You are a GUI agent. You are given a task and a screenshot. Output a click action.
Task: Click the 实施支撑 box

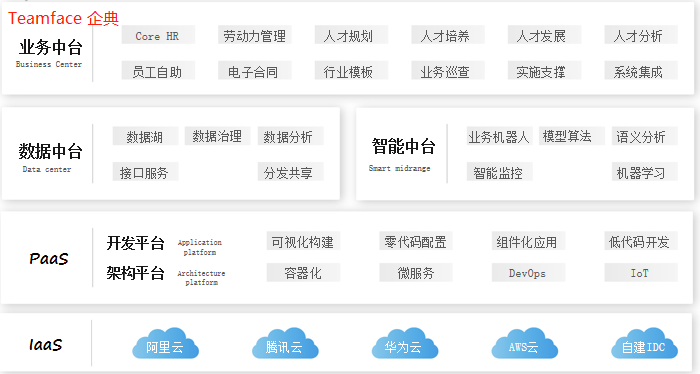click(x=544, y=71)
